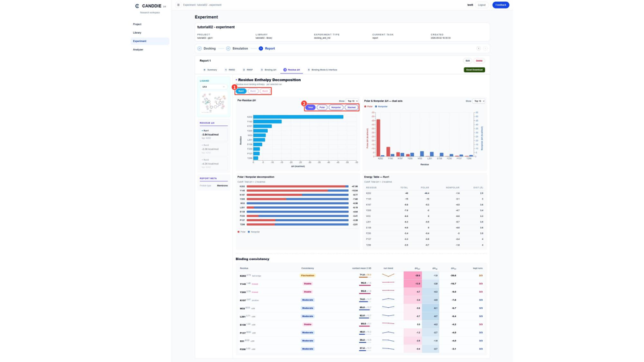The height and width of the screenshot is (362, 644).
Task: Click the blue Nonpolar legend marker in the dual axis chart
Action: pyautogui.click(x=376, y=107)
